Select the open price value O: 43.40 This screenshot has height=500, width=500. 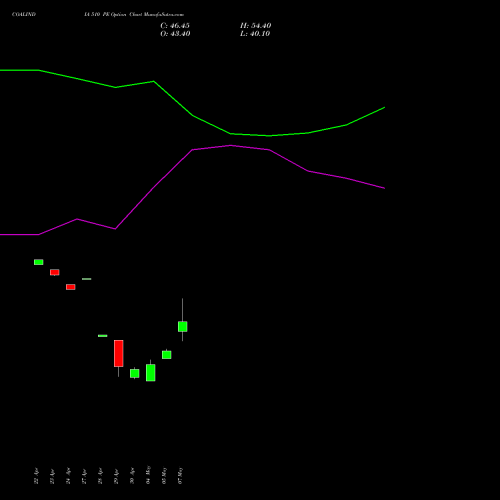point(175,34)
